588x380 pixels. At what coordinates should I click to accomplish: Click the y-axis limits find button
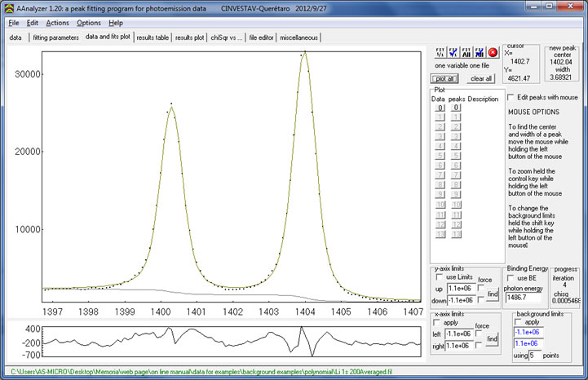click(x=492, y=294)
